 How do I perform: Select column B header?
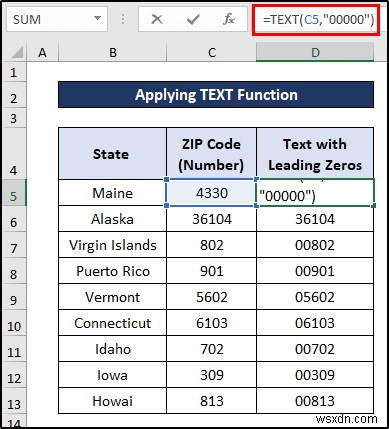click(x=113, y=53)
